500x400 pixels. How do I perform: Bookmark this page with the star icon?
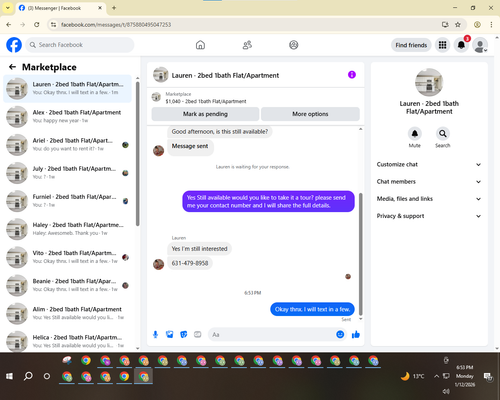[x=458, y=24]
